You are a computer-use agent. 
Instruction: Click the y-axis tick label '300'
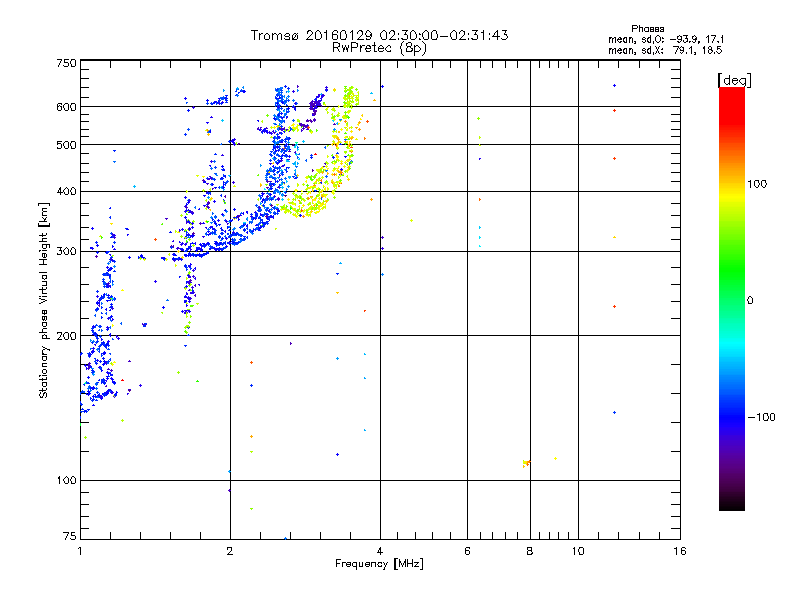coord(66,252)
